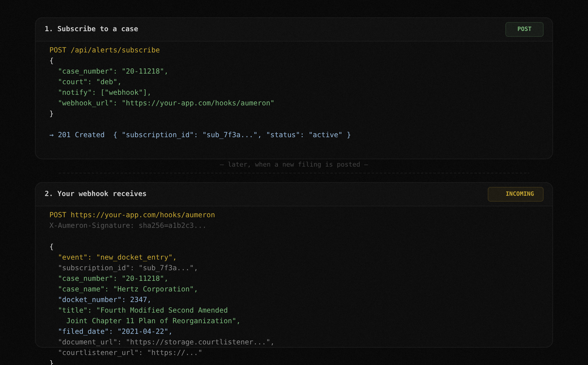Click the "docket_number": 2347 line
Image resolution: width=588 pixels, height=365 pixels.
click(x=104, y=300)
